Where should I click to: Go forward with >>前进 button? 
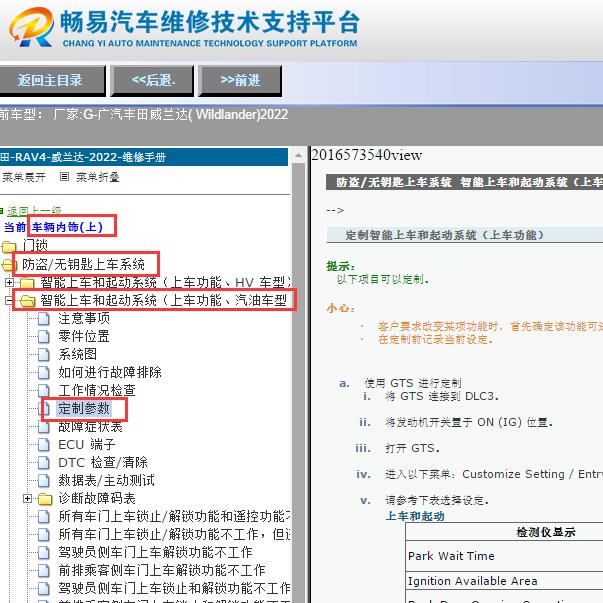click(x=240, y=80)
